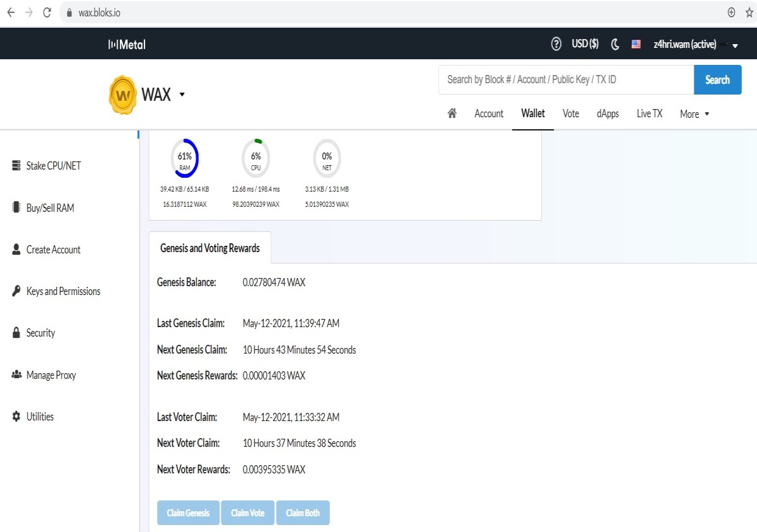Open the help question mark icon
The width and height of the screenshot is (757, 532).
click(x=556, y=44)
